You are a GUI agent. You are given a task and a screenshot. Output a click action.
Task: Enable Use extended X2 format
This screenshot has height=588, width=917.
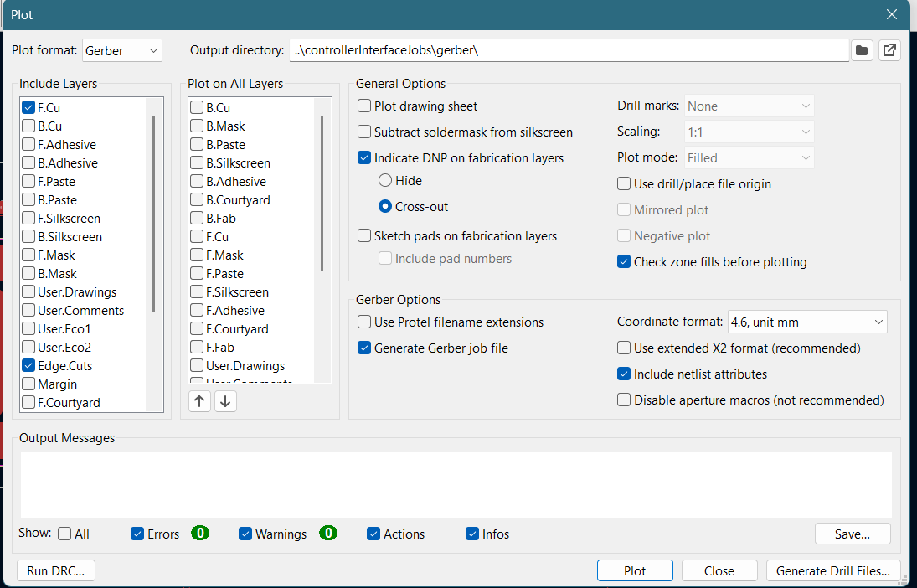coord(624,348)
